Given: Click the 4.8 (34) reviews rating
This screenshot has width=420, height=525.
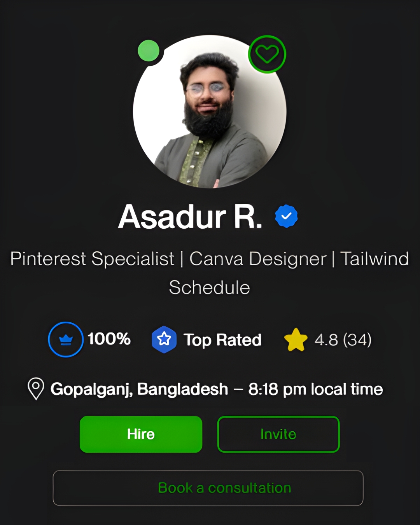Looking at the screenshot, I should tap(343, 340).
